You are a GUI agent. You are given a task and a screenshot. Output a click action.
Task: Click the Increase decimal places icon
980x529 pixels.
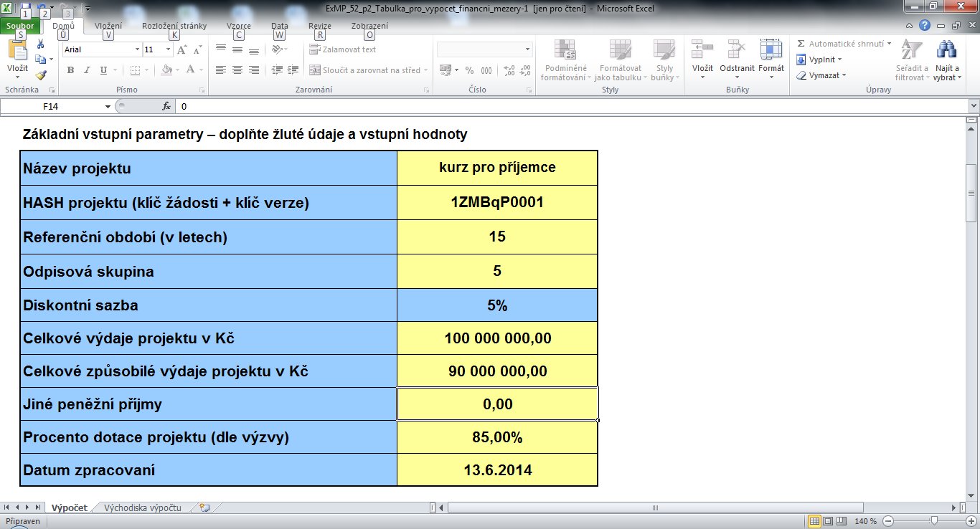[x=509, y=70]
